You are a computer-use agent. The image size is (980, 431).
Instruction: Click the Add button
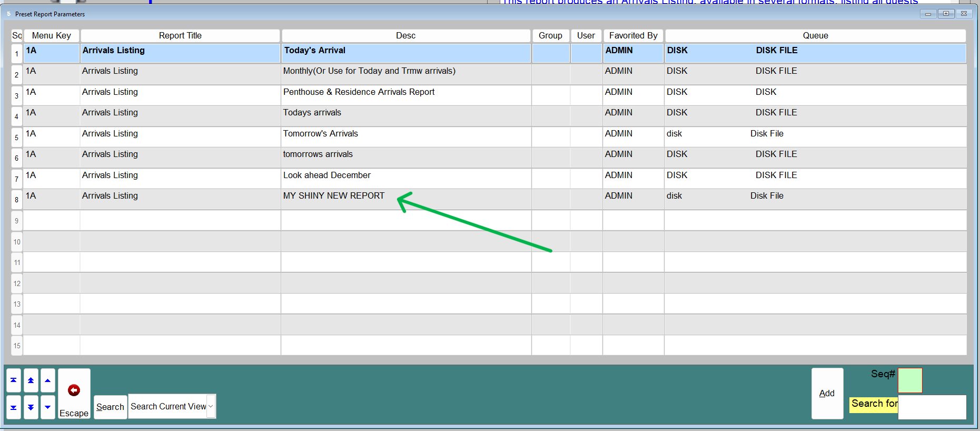(x=827, y=393)
